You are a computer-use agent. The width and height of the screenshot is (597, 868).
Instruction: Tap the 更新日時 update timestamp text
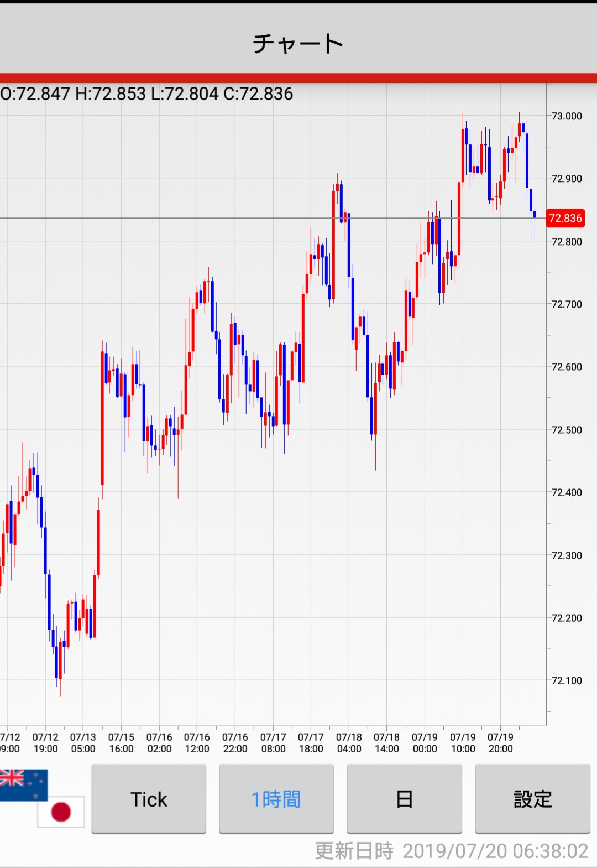click(x=451, y=851)
